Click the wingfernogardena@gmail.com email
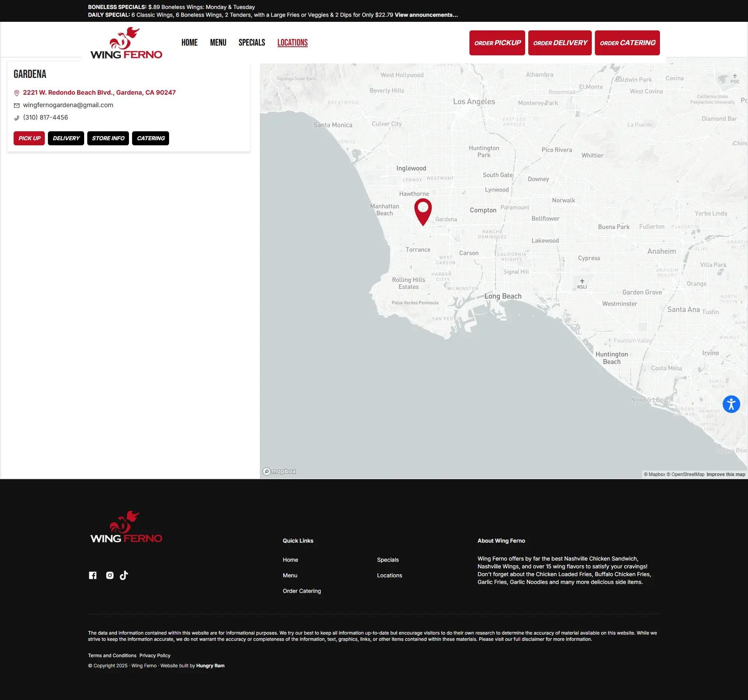Screen dimensions: 748x700 [x=68, y=105]
